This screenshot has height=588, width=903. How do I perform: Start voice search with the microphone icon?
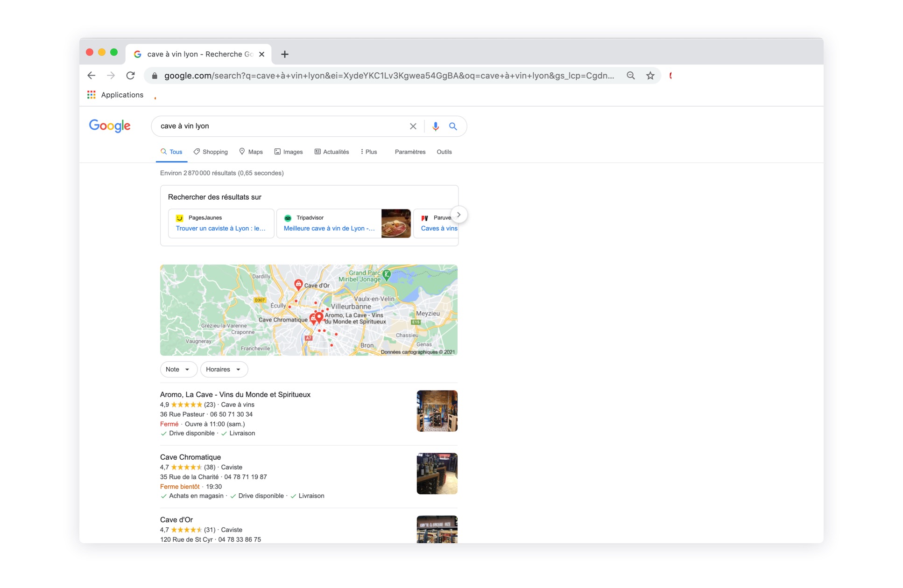(x=436, y=126)
